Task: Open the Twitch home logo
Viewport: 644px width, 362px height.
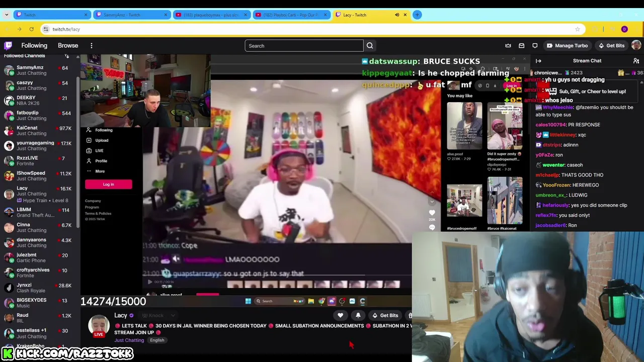Action: pos(8,46)
